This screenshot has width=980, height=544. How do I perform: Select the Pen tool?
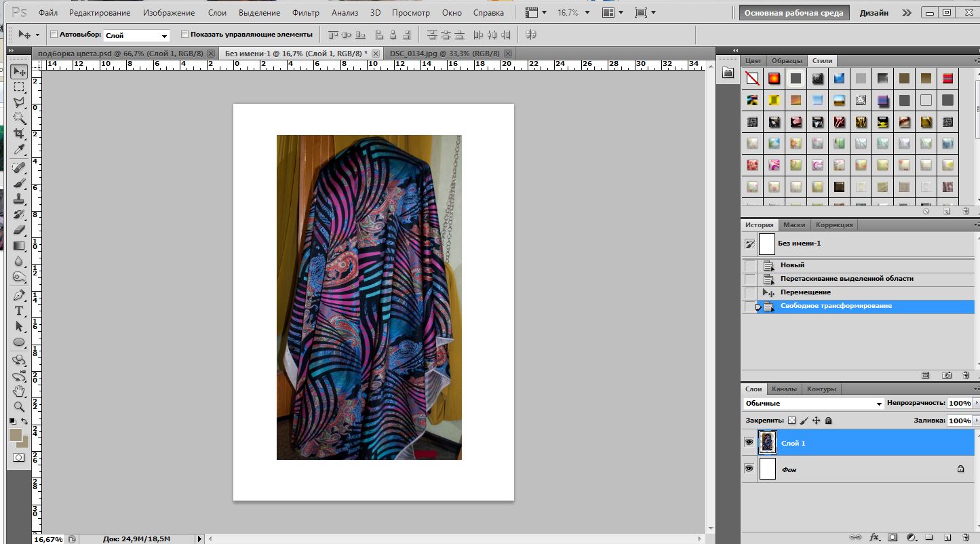click(x=19, y=295)
